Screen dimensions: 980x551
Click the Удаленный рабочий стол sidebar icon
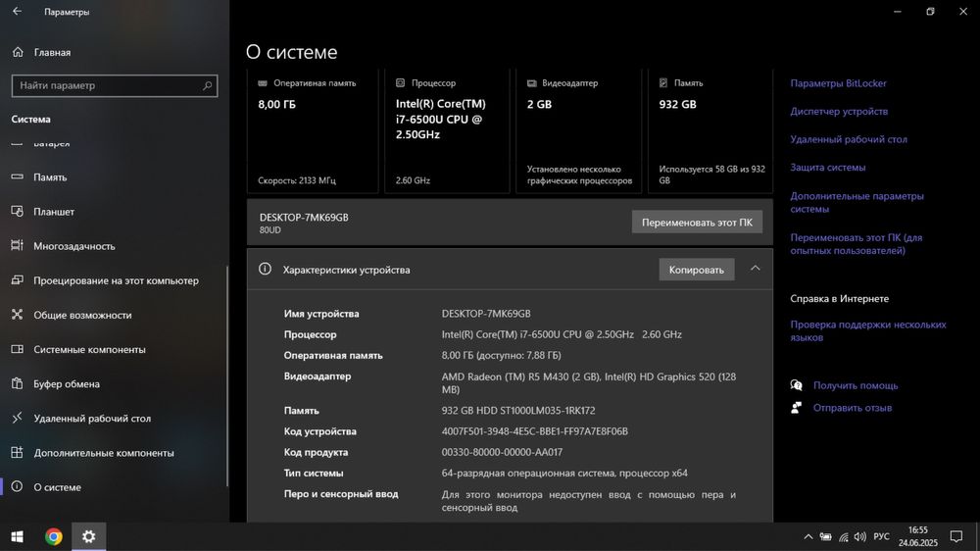[x=17, y=418]
